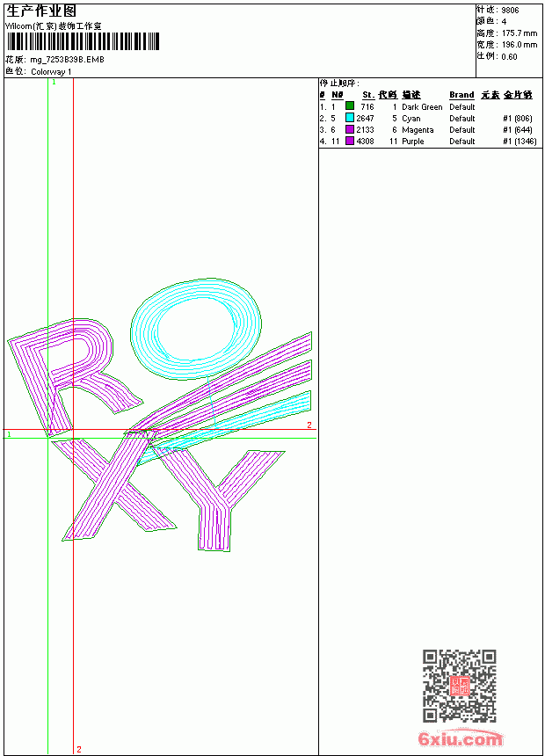Select stitch count 4308 in Purple row

point(365,142)
